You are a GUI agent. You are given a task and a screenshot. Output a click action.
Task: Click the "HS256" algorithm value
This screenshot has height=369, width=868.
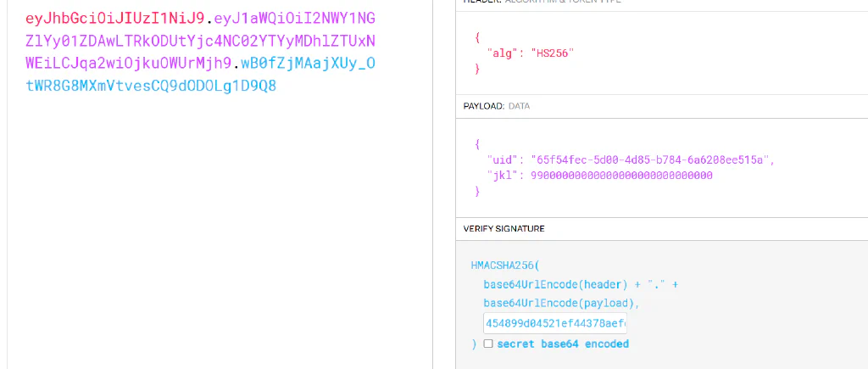point(553,53)
